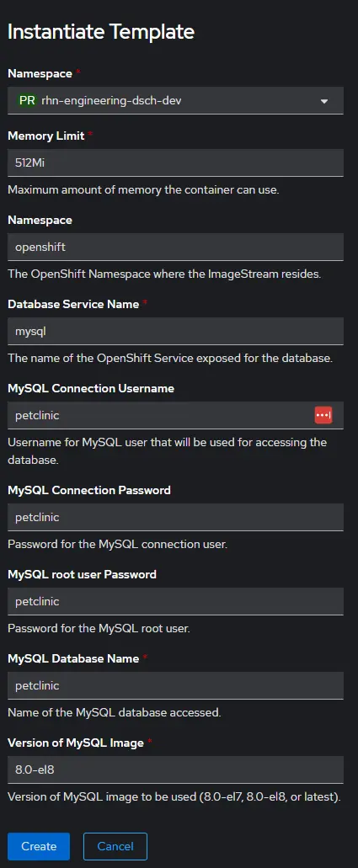Image resolution: width=358 pixels, height=868 pixels.
Task: Click the Version of MySQL Image label
Action: tap(76, 743)
